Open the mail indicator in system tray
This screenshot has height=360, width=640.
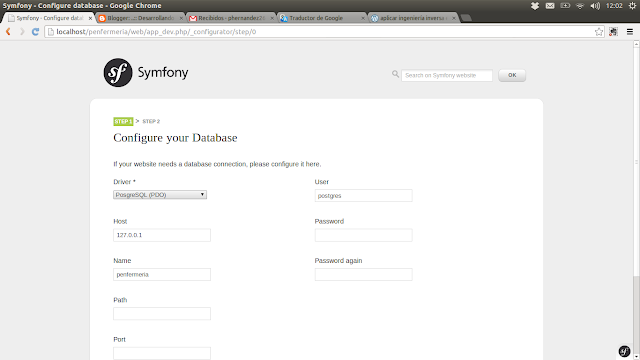[x=550, y=6]
